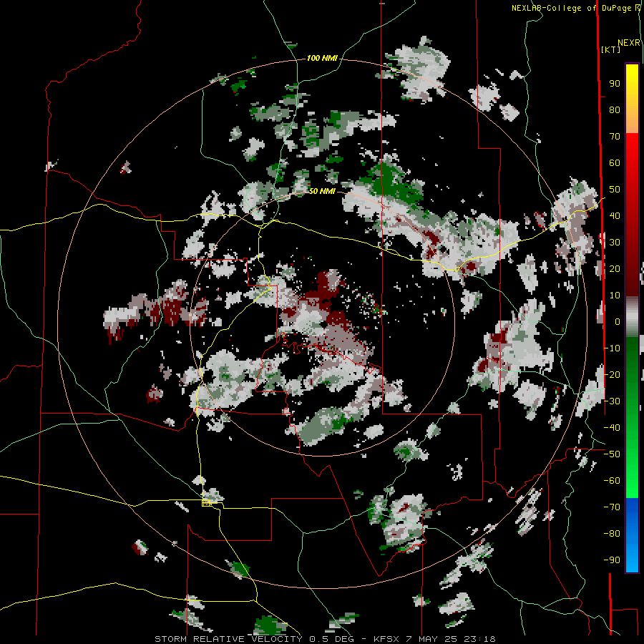Click the [KT] units label

coord(611,49)
